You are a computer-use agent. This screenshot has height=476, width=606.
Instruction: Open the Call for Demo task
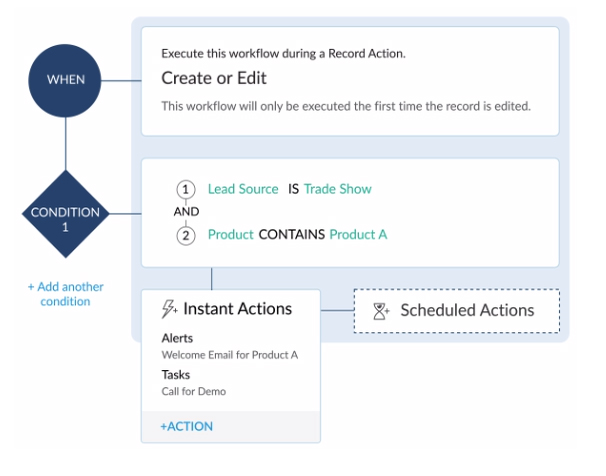click(193, 391)
